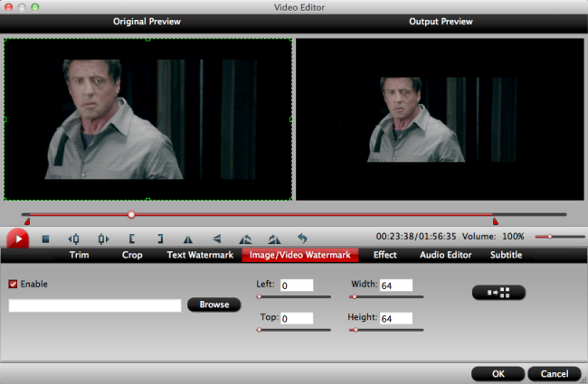Click the Output Preview video frame

pos(440,119)
